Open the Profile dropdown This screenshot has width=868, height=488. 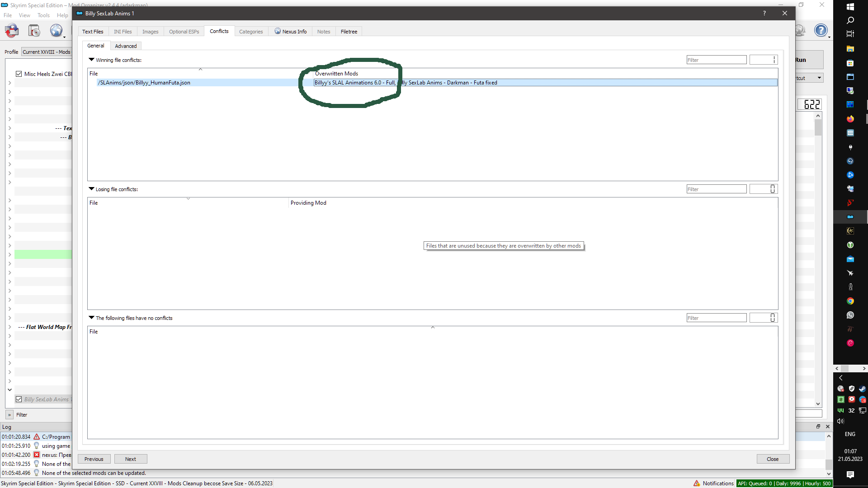(47, 52)
